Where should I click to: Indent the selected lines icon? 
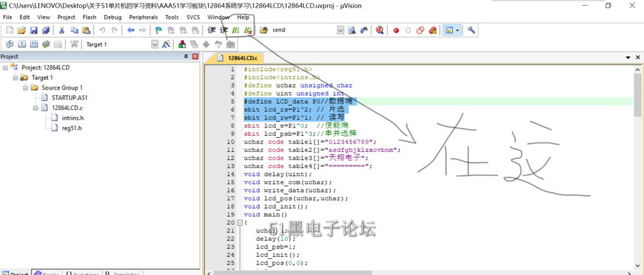211,30
